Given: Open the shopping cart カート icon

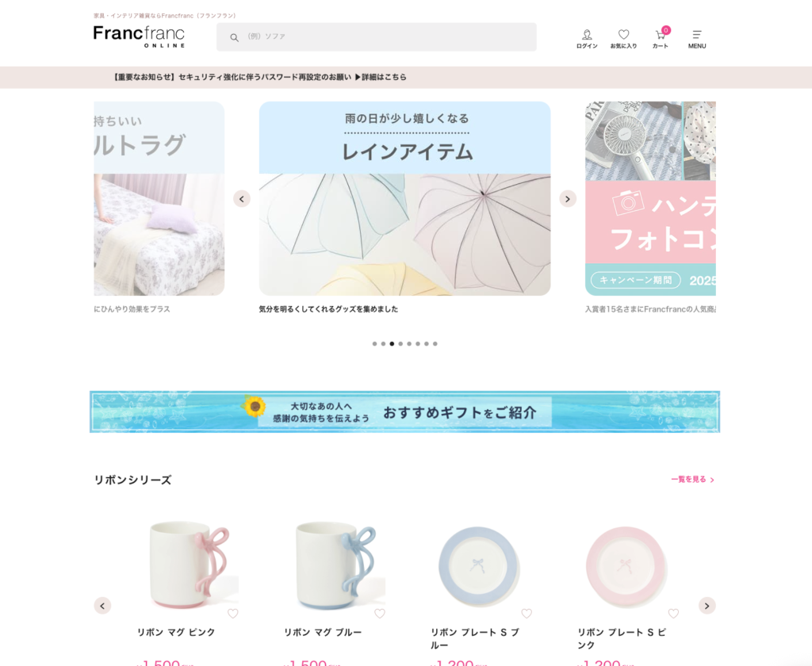Looking at the screenshot, I should [661, 39].
